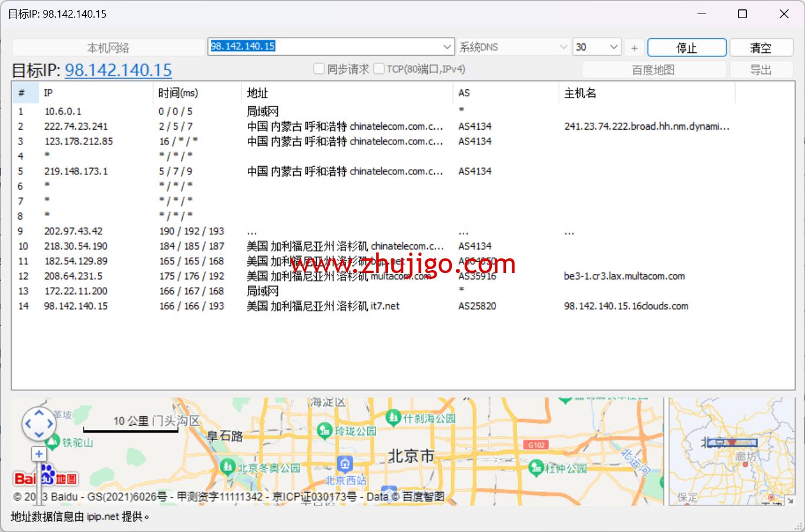Screen dimensions: 805x532
Task: Click the 时间(ms) column header
Action: coord(178,93)
